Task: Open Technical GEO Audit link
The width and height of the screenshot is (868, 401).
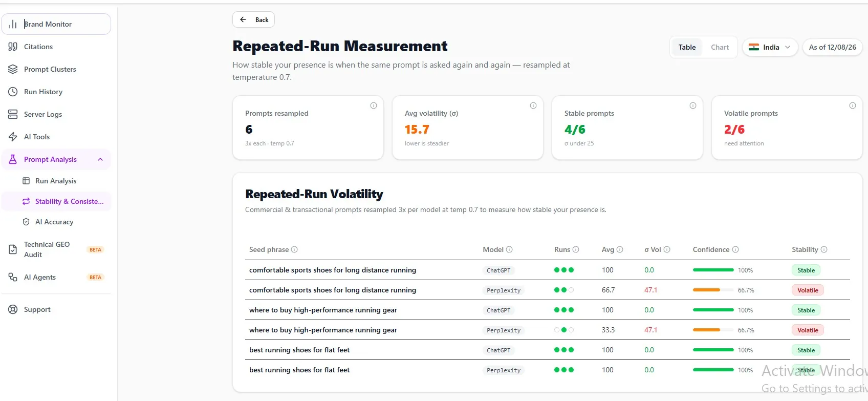Action: pyautogui.click(x=56, y=249)
